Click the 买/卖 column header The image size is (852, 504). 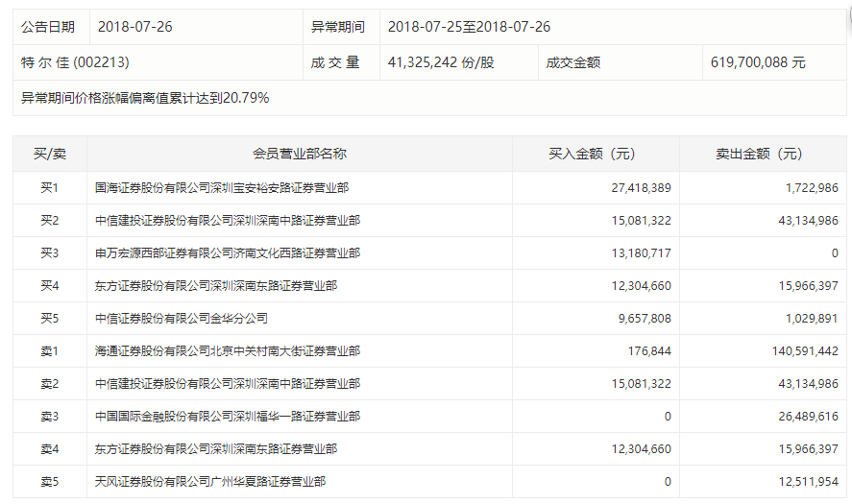pos(50,154)
